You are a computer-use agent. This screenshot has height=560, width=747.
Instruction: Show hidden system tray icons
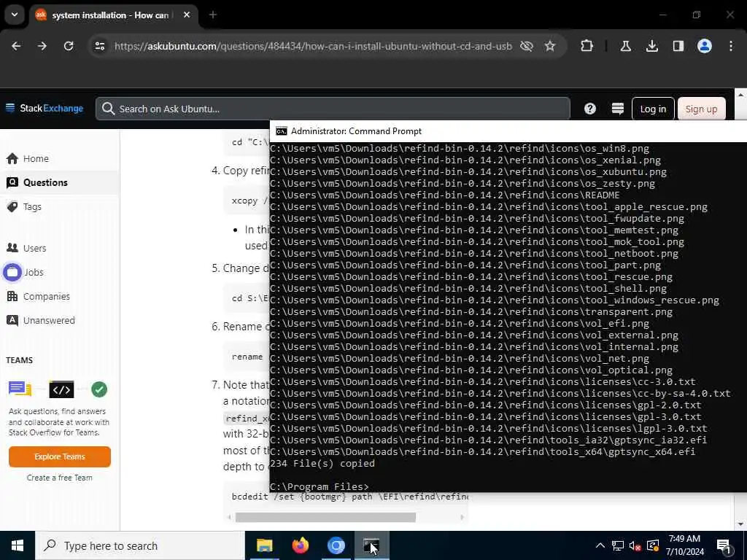(x=600, y=545)
